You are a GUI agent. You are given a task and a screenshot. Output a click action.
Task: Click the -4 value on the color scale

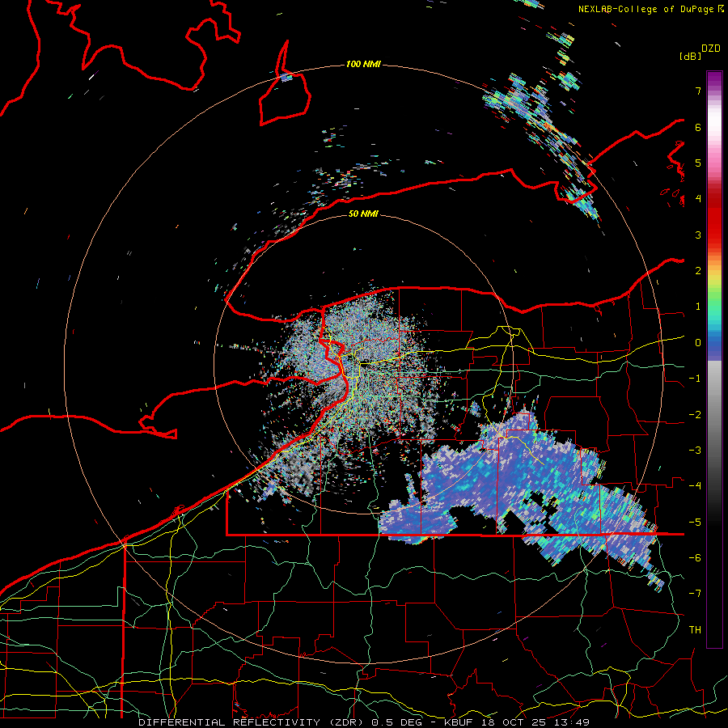(695, 486)
